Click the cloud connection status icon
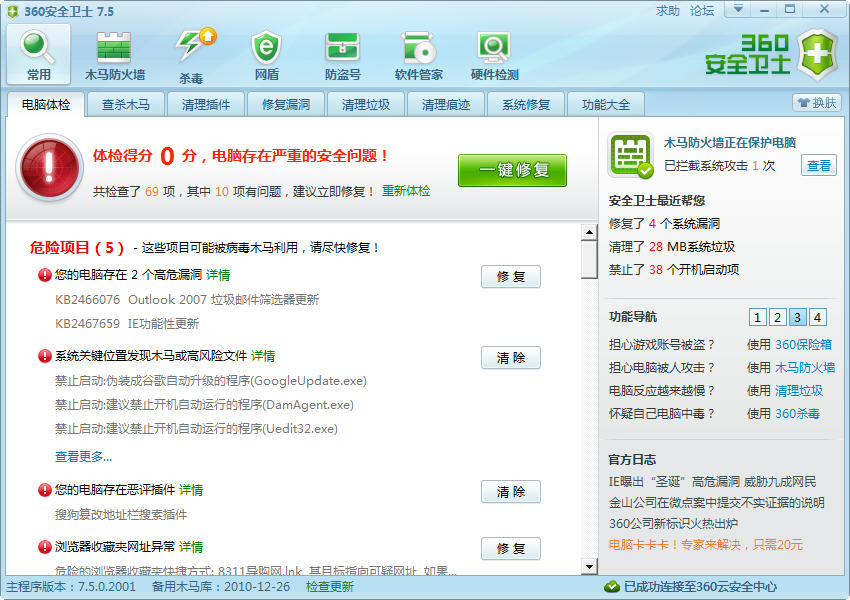The image size is (850, 600). [612, 586]
